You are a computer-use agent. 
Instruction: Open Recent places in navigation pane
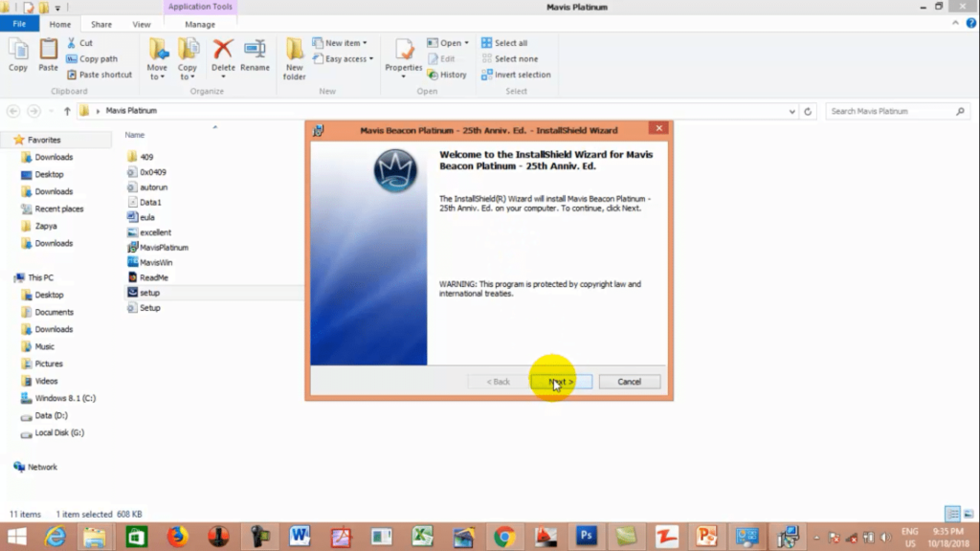53,209
